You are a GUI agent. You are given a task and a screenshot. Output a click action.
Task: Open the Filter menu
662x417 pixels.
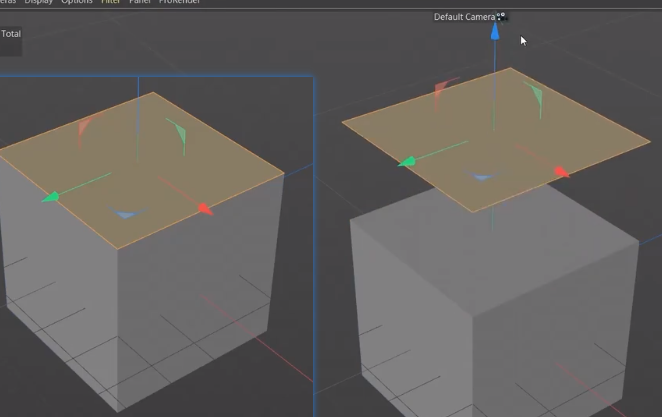(x=111, y=2)
